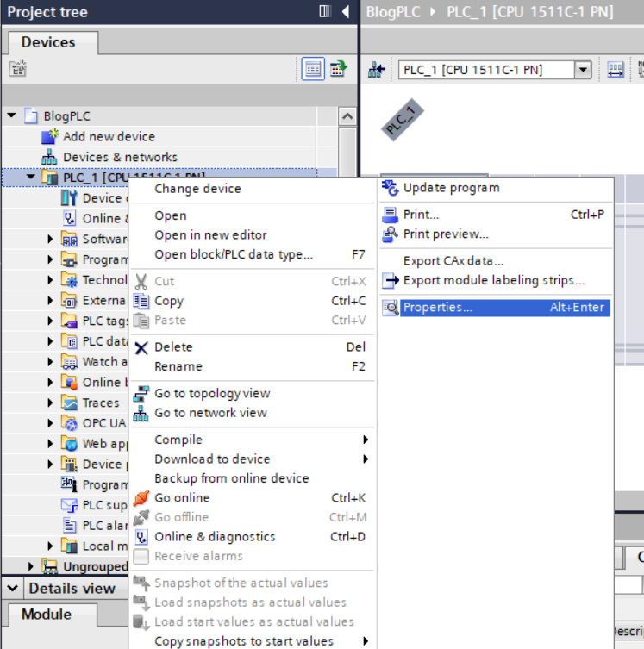This screenshot has width=644, height=649.
Task: Open the Compile submenu arrow
Action: [x=365, y=440]
